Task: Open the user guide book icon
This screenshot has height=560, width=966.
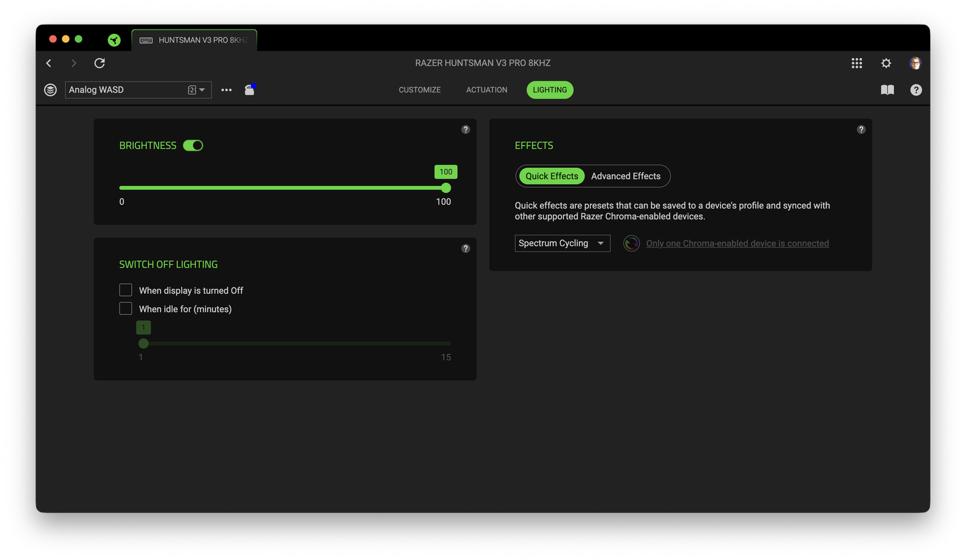Action: pyautogui.click(x=888, y=90)
